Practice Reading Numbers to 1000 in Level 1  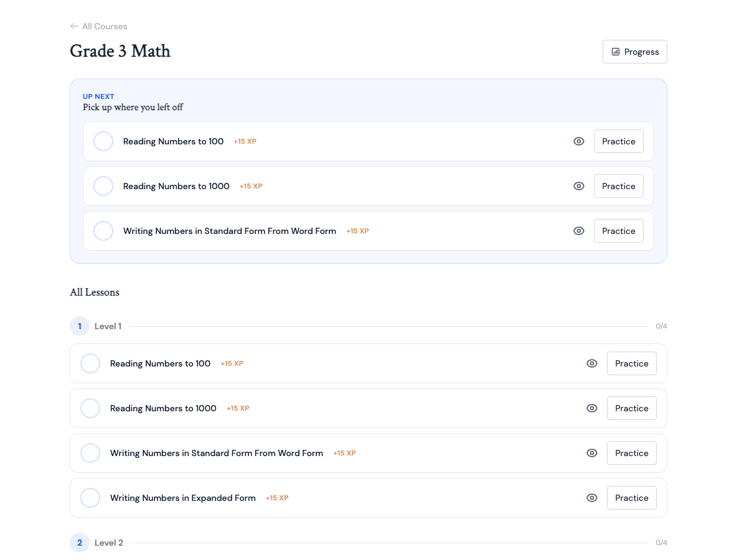[631, 408]
